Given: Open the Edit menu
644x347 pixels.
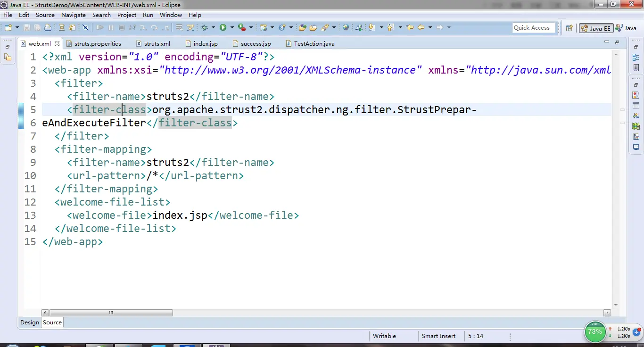Looking at the screenshot, I should tap(24, 15).
